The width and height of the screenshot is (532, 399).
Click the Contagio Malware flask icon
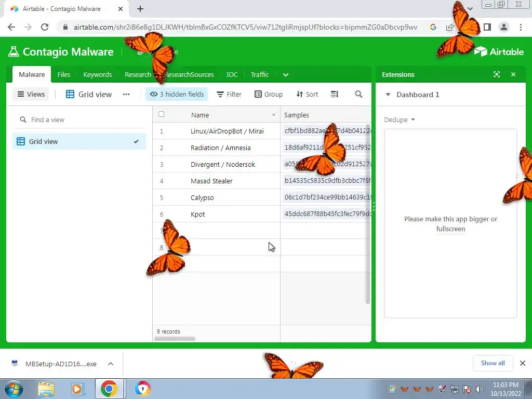click(14, 51)
